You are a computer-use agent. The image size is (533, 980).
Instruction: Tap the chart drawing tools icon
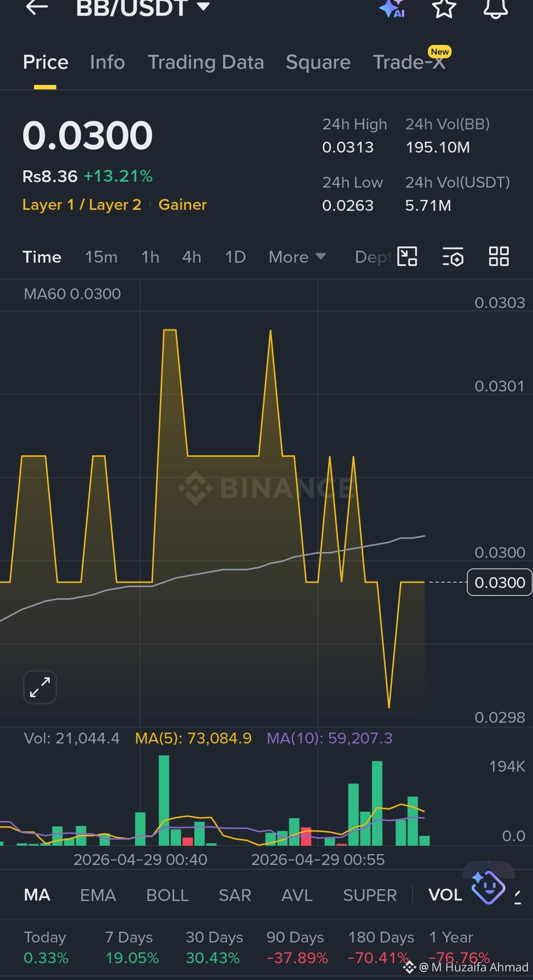pos(407,256)
